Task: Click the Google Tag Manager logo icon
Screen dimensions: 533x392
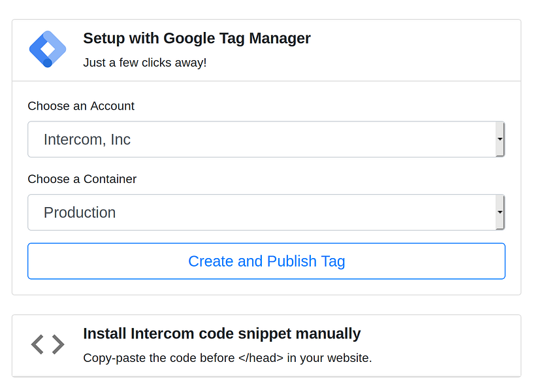Action: pos(48,49)
